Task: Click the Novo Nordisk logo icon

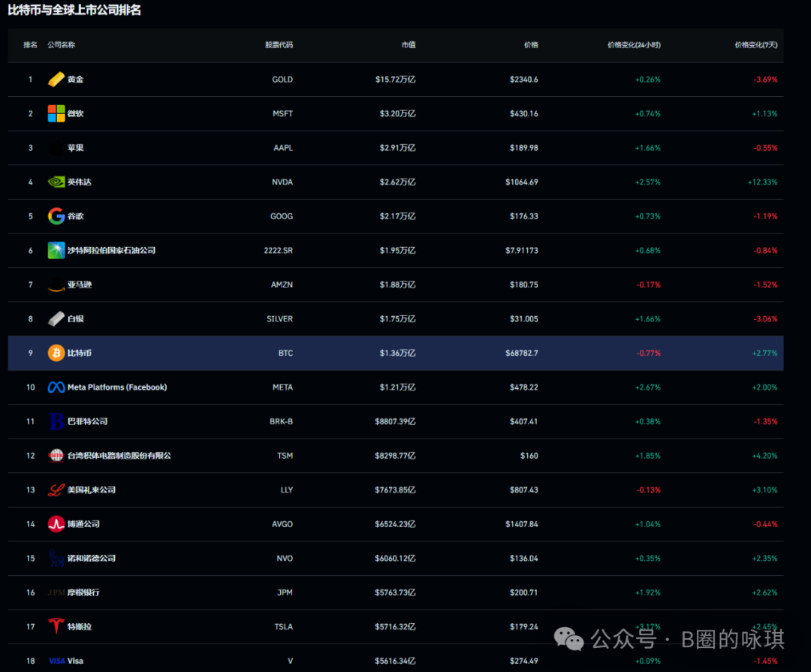Action: [56, 558]
